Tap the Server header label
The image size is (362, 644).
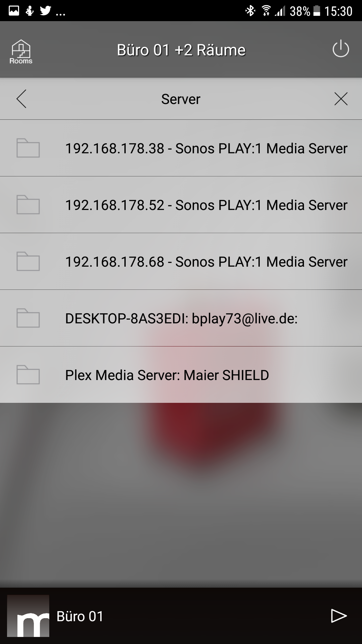(181, 99)
